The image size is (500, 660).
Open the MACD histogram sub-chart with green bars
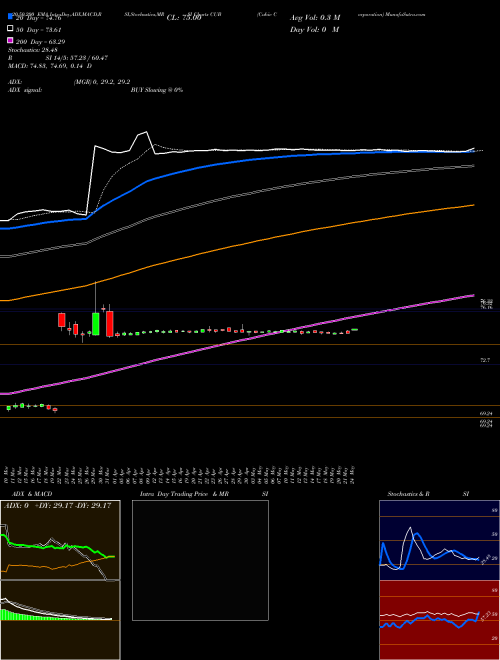[x=60, y=620]
